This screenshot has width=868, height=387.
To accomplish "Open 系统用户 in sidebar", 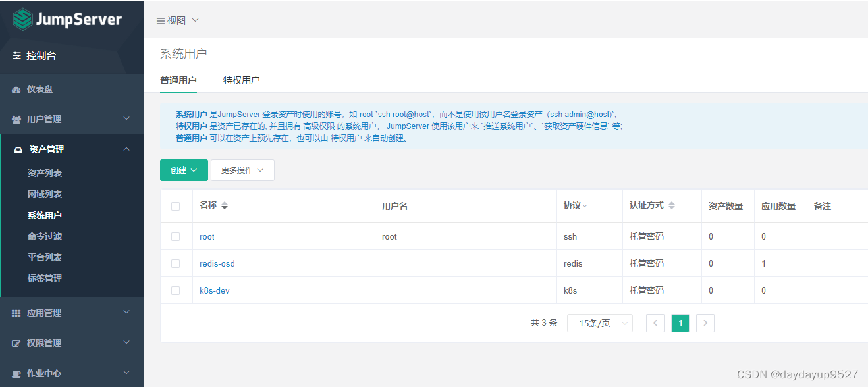I will (45, 215).
